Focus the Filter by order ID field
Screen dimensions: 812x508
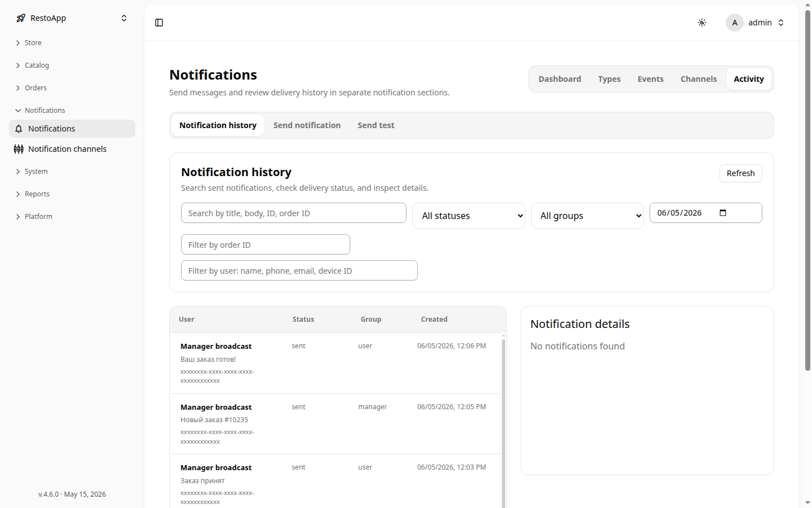pos(266,244)
